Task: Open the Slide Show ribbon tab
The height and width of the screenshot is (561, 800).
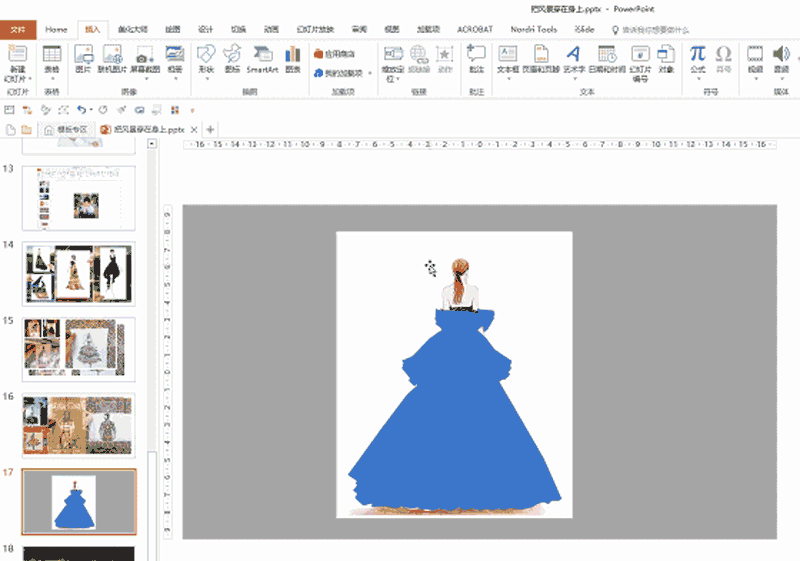Action: 315,30
